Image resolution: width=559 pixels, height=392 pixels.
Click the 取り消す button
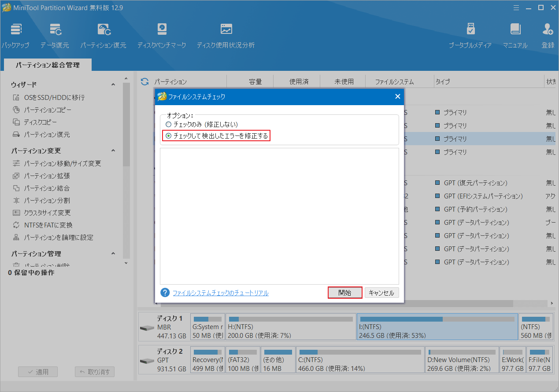[x=95, y=372]
